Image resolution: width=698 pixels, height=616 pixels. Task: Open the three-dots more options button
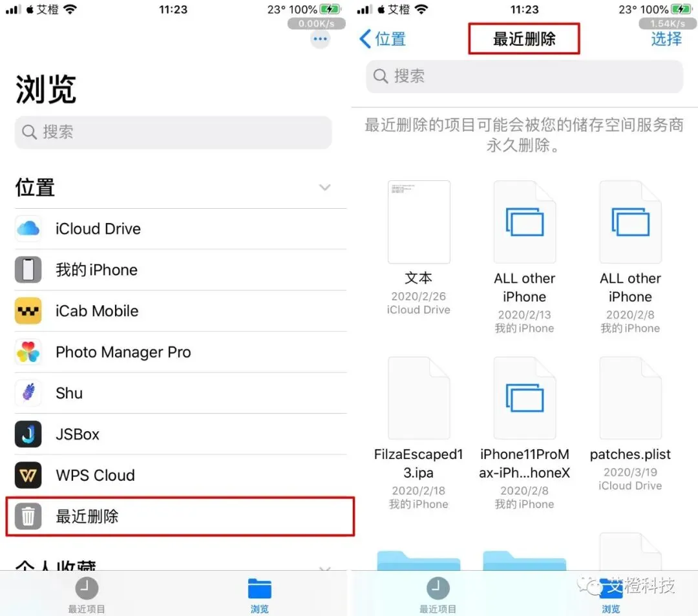coord(320,39)
